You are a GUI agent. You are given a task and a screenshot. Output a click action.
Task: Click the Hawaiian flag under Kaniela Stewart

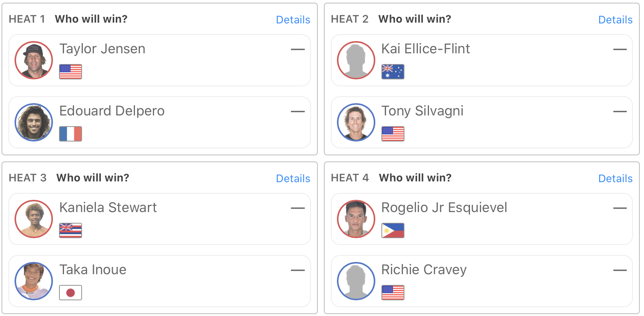point(71,230)
